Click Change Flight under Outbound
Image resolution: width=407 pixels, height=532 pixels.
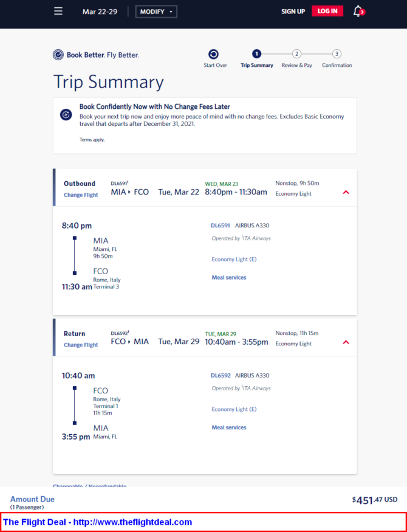(x=81, y=195)
